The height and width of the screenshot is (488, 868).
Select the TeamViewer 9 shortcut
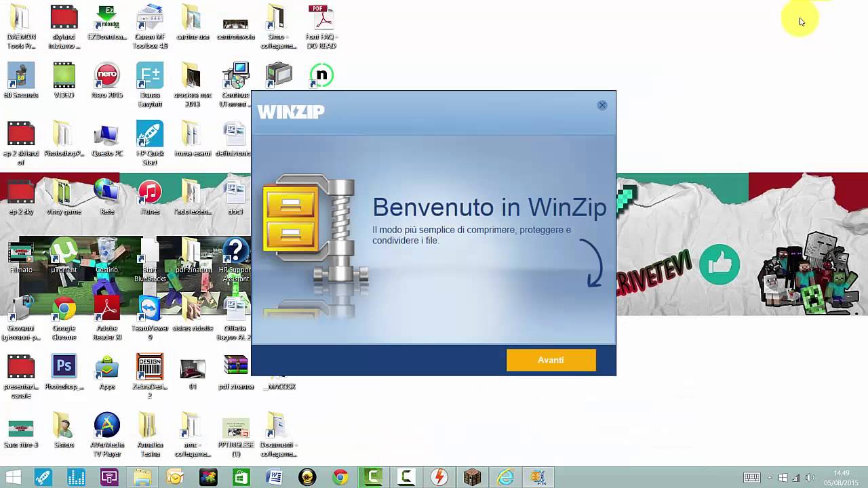pos(150,318)
